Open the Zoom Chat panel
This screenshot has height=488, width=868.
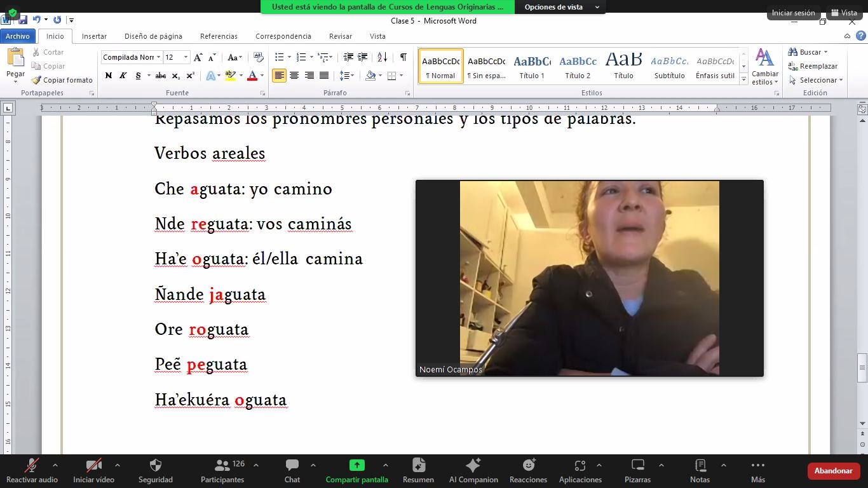[292, 470]
